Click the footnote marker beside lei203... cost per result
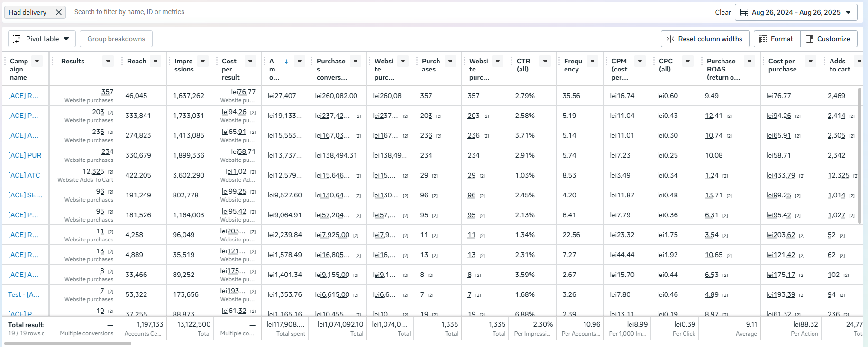 click(253, 231)
